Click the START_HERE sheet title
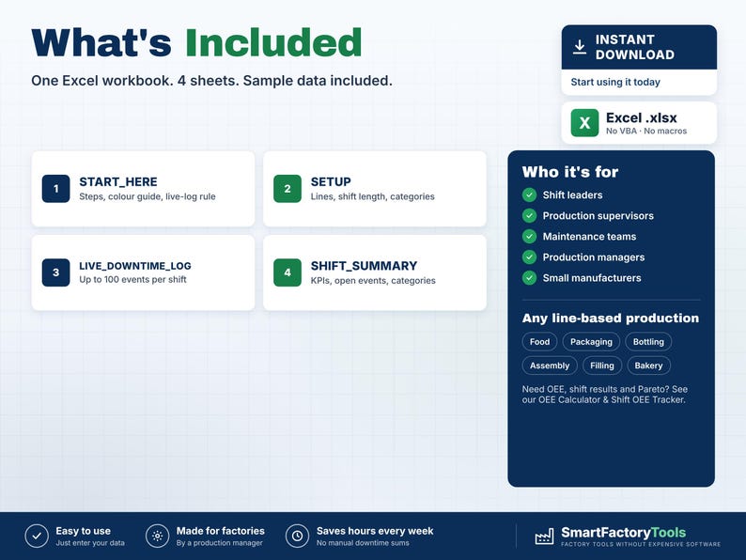Viewport: 746px width, 560px height. [x=118, y=181]
